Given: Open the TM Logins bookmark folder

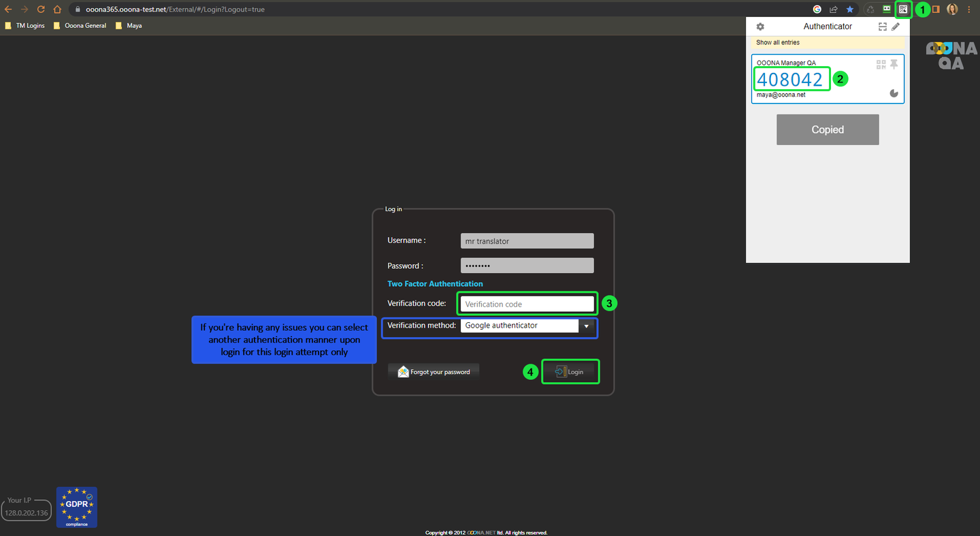Looking at the screenshot, I should [x=25, y=26].
